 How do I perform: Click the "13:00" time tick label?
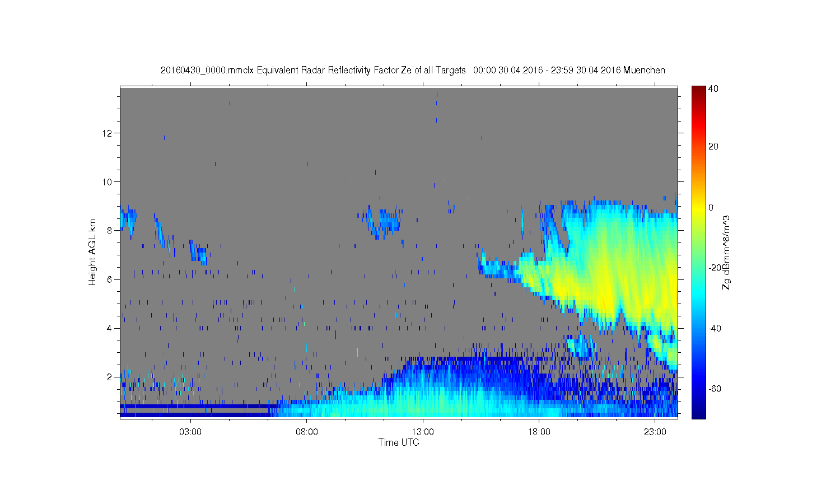point(423,432)
